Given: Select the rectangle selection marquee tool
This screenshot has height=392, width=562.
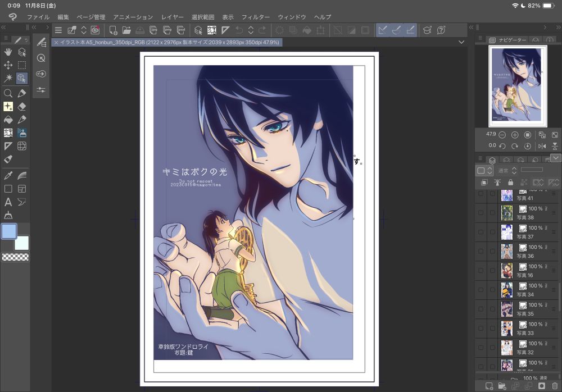Looking at the screenshot, I should point(22,65).
